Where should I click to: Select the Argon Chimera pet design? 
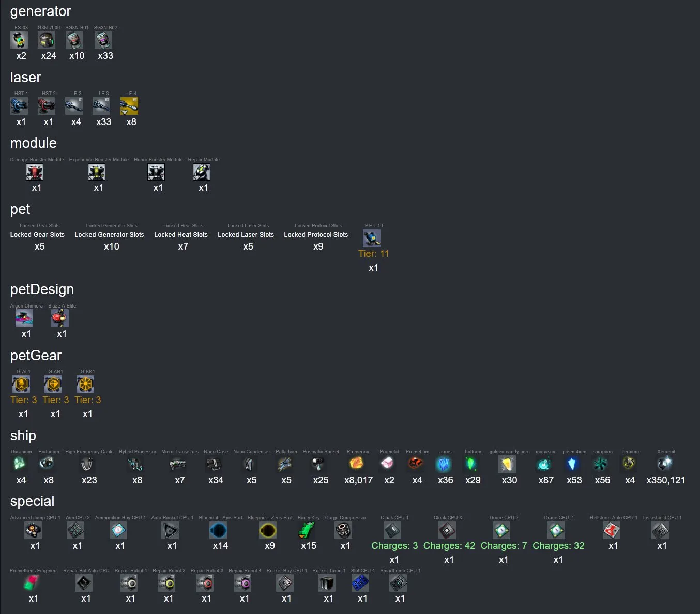(24, 318)
